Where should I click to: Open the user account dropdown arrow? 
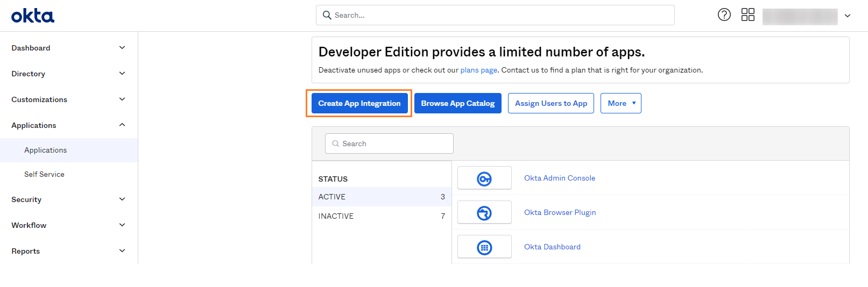click(847, 16)
